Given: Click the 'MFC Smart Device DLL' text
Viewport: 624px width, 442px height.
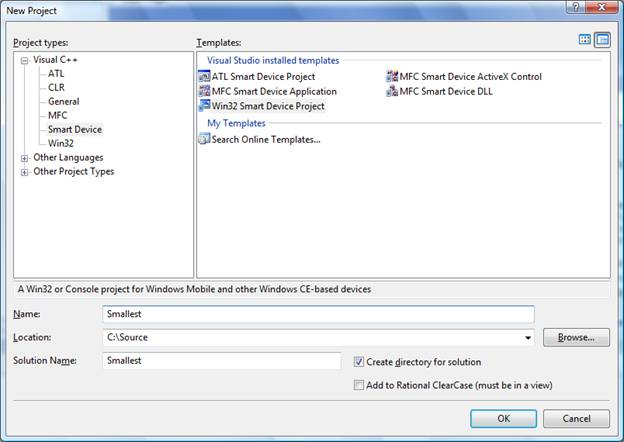Looking at the screenshot, I should click(446, 92).
